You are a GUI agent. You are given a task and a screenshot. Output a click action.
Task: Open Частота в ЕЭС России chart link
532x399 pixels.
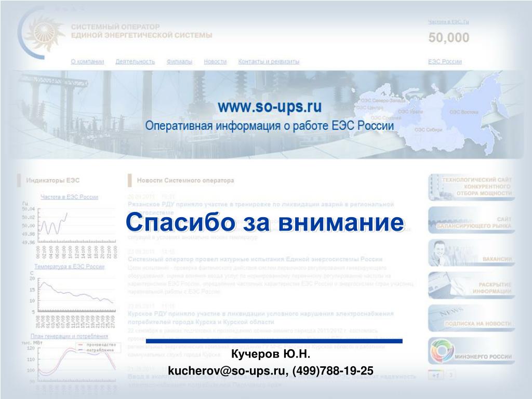point(69,197)
